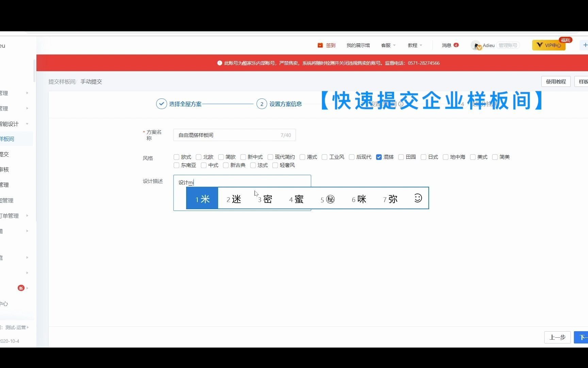
Task: Click the left sidebar scrollbar
Action: pyautogui.click(x=34, y=71)
